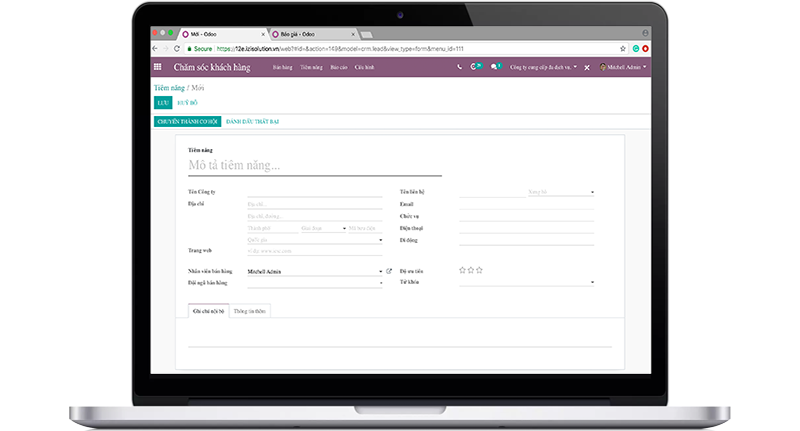The image size is (800, 431).
Task: Open external link for Mitchell Admin salesperson
Action: pyautogui.click(x=389, y=271)
